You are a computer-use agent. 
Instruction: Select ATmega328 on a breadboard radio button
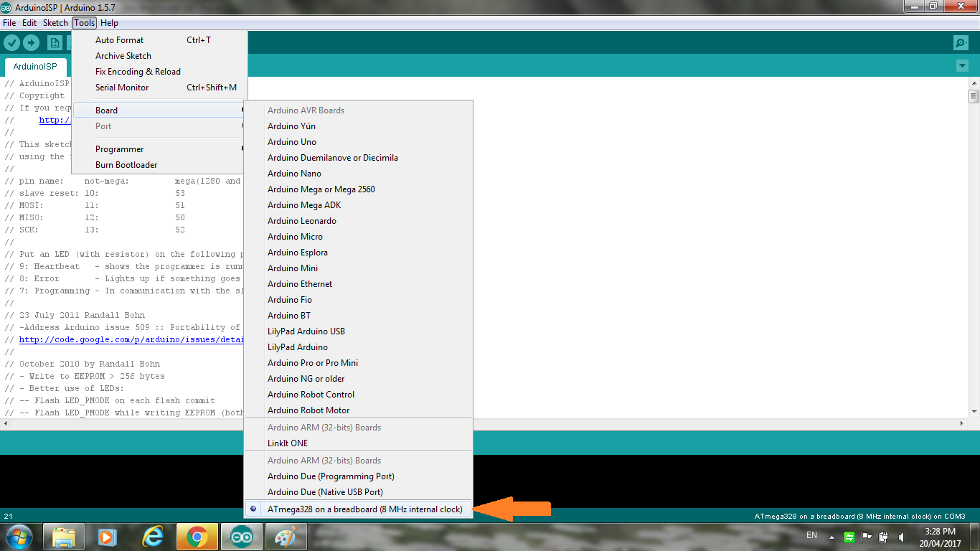[255, 508]
